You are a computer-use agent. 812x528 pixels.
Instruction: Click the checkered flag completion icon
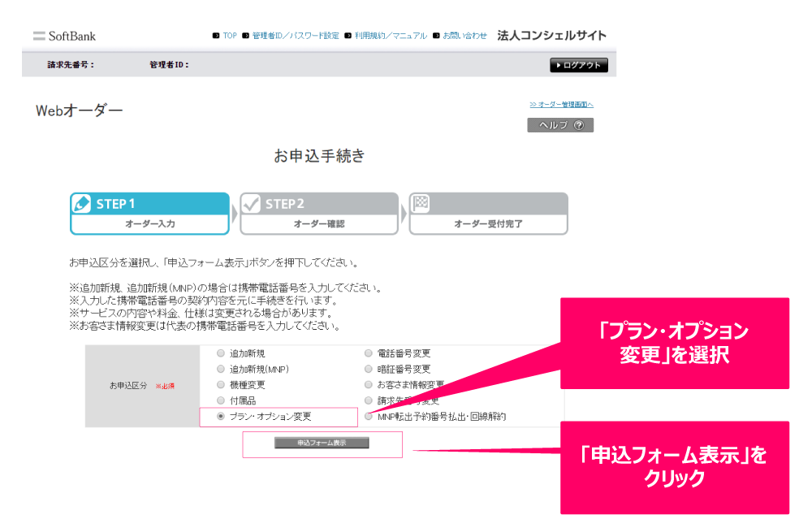(x=421, y=203)
